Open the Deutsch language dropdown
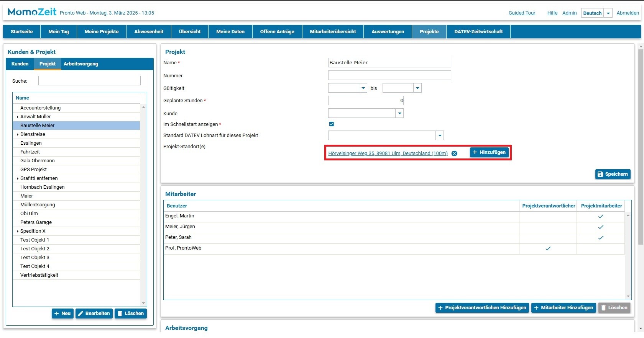This screenshot has width=644, height=338. (x=608, y=13)
